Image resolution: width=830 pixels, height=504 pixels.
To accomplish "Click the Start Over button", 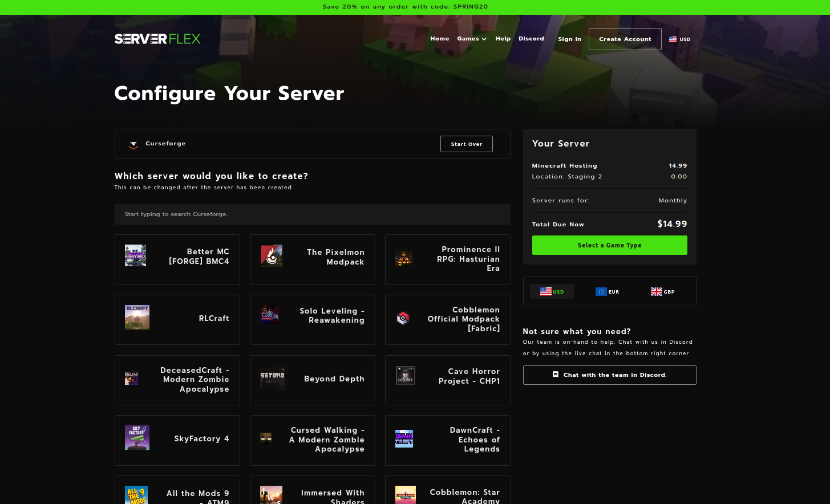I will 467,144.
